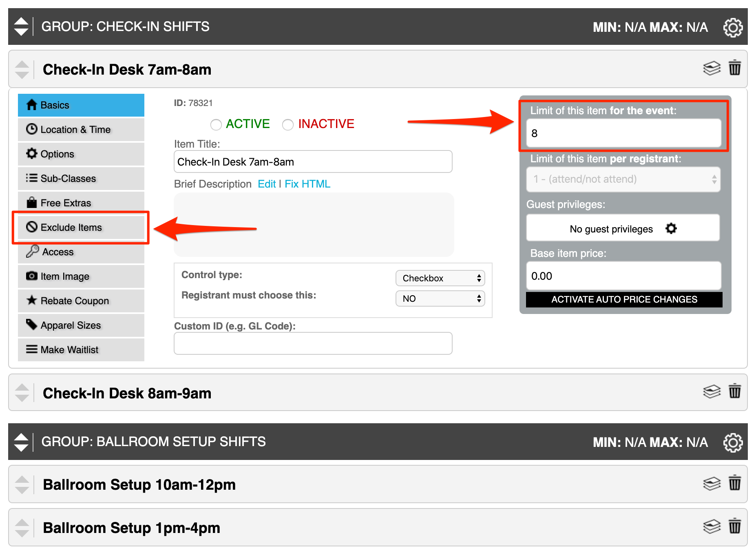This screenshot has height=557, width=756.
Task: Open the Exclude Items tab
Action: (x=81, y=228)
